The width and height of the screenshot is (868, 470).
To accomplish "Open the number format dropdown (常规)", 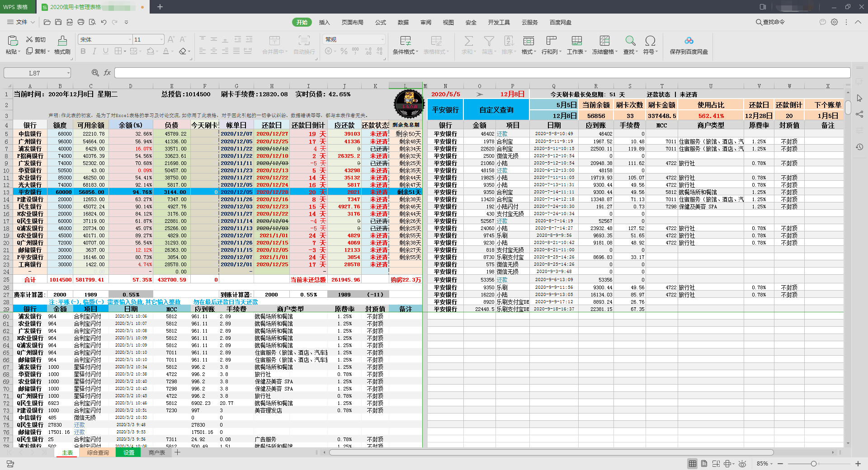I will click(382, 40).
